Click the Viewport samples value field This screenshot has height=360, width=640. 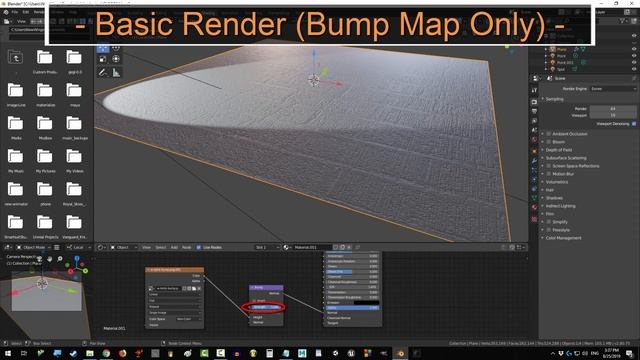click(x=613, y=116)
